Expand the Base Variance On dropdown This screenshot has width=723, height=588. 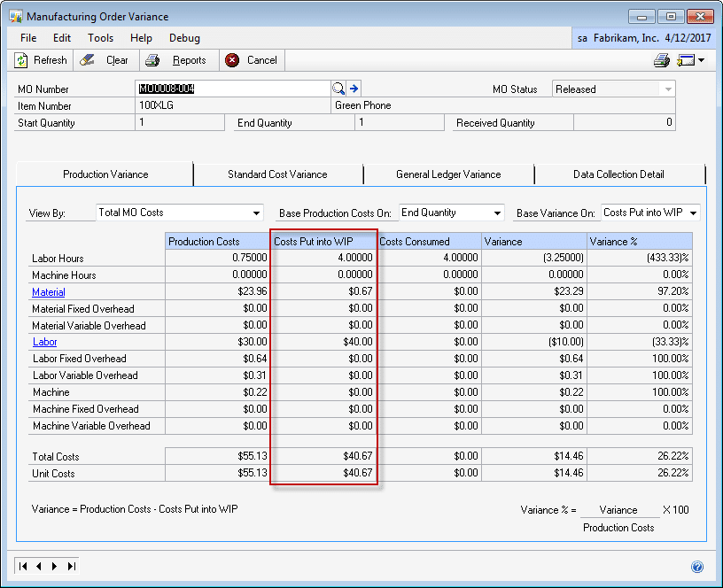coord(693,213)
